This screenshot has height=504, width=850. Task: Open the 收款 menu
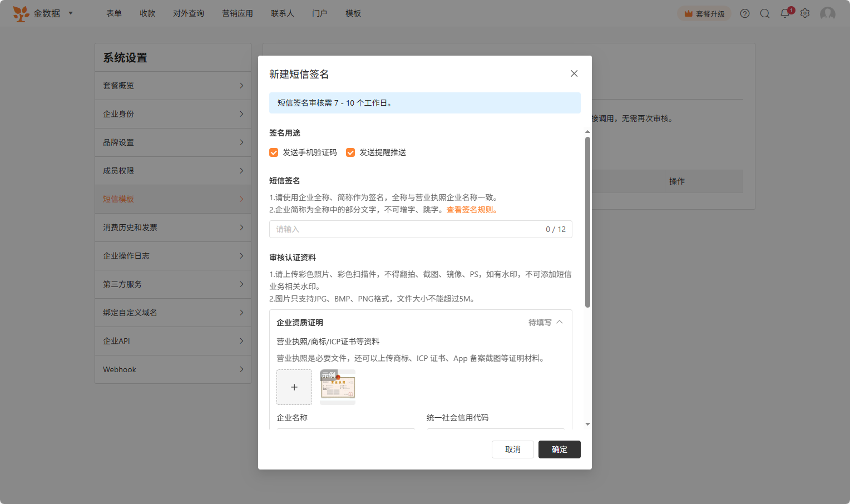pyautogui.click(x=147, y=13)
